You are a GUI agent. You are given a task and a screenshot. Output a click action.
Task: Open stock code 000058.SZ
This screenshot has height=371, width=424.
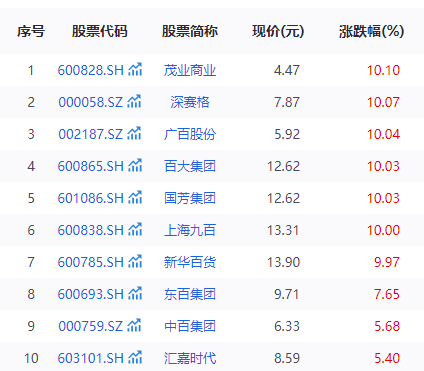point(91,102)
